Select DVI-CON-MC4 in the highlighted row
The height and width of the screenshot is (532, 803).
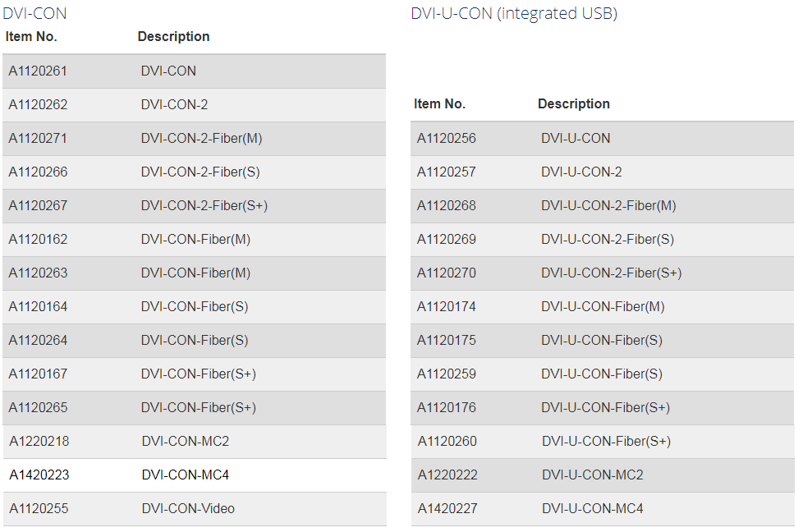(x=186, y=475)
